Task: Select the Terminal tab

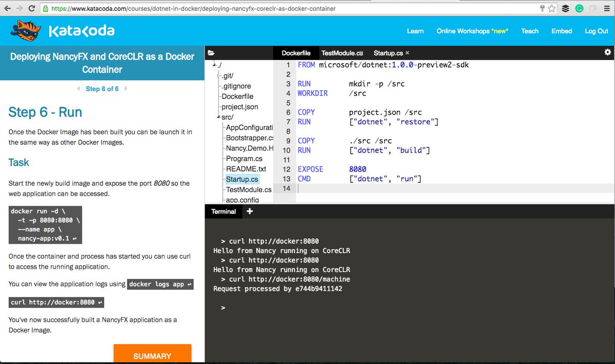Action: 223,211
